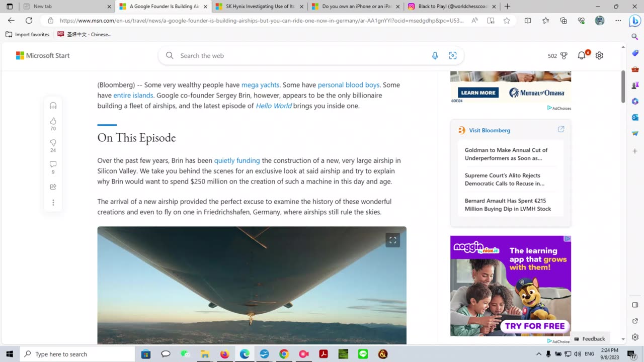Image resolution: width=644 pixels, height=362 pixels.
Task: Switch to the Black to Play Instagram tab
Action: pyautogui.click(x=452, y=7)
